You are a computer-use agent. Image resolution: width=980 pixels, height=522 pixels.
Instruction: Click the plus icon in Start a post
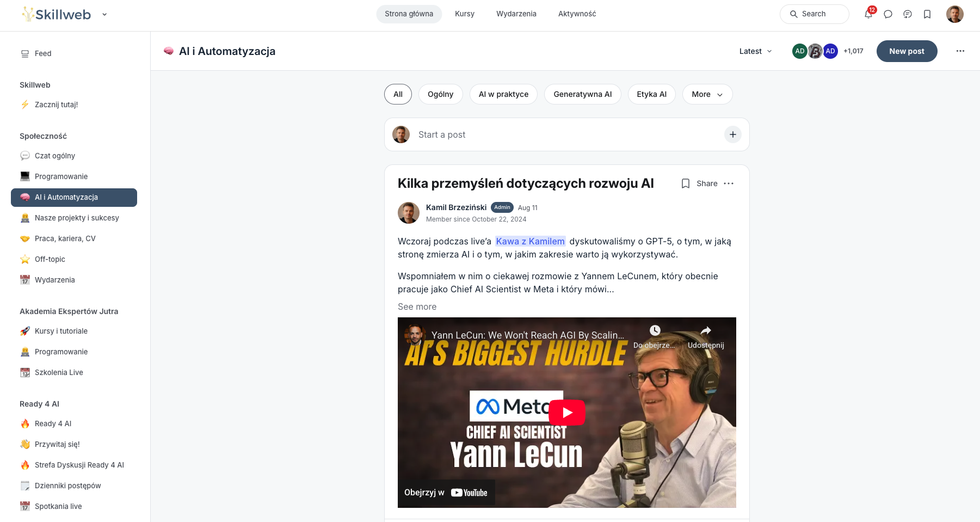(733, 134)
